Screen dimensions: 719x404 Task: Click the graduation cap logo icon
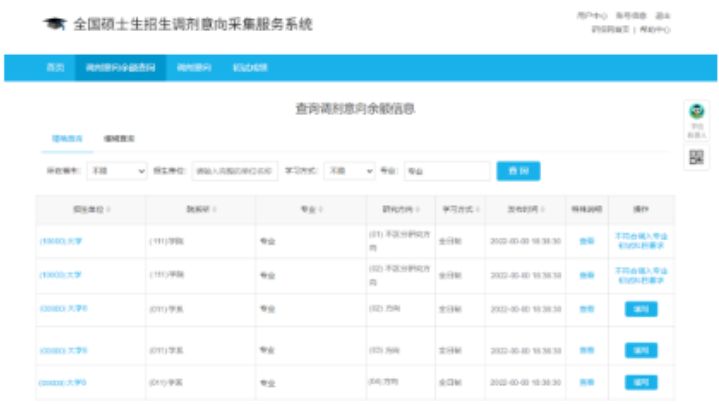click(x=55, y=23)
